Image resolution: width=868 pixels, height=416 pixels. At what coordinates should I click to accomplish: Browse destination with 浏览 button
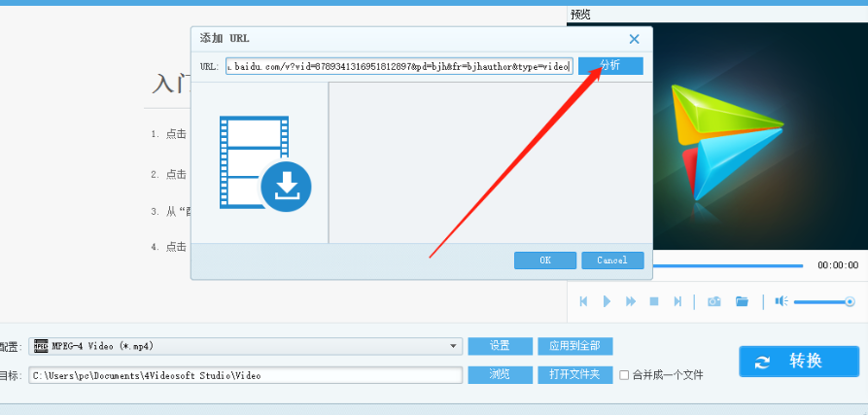(x=500, y=375)
